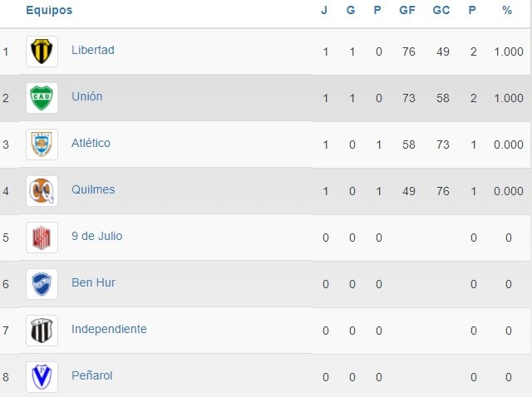Click the 9 de Julio red crest
This screenshot has width=532, height=397.
42,238
